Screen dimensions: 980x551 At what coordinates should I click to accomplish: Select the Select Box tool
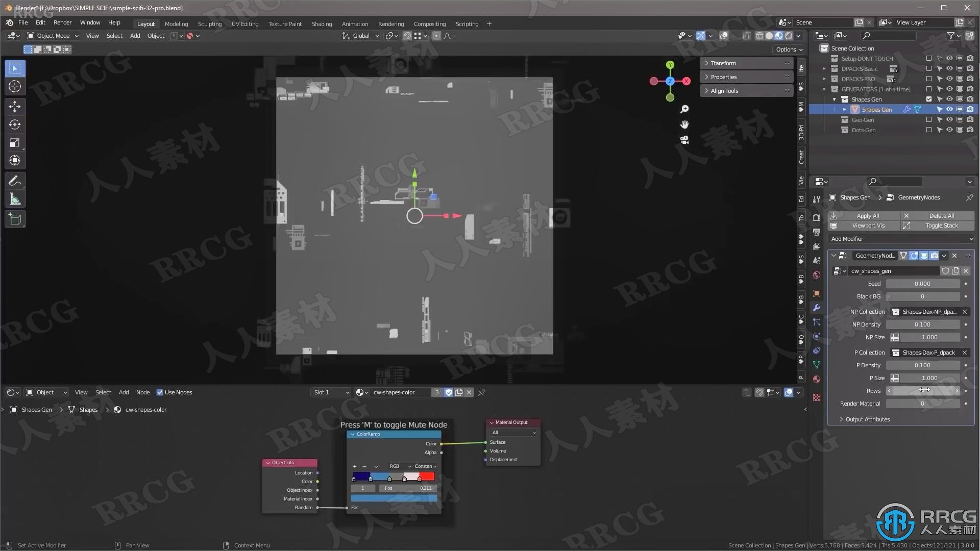click(x=15, y=68)
